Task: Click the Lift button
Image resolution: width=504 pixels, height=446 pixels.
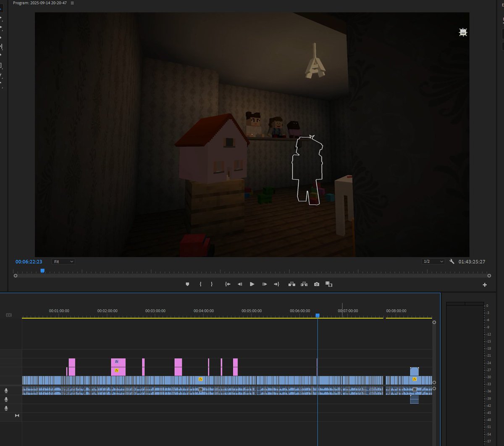Action: tap(292, 284)
